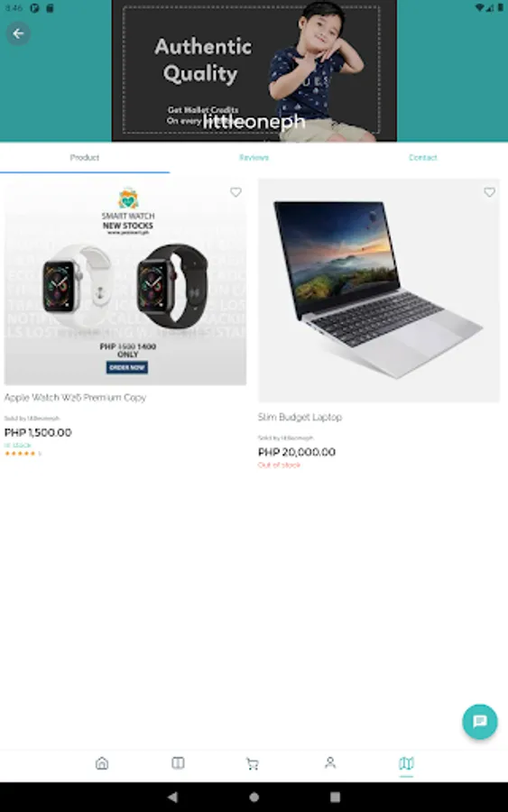Click the smart watch product image
Viewport: 508px width, 812px height.
(x=125, y=282)
